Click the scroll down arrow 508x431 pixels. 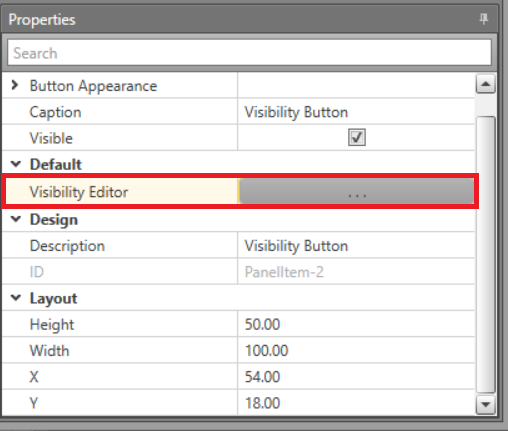coord(485,405)
